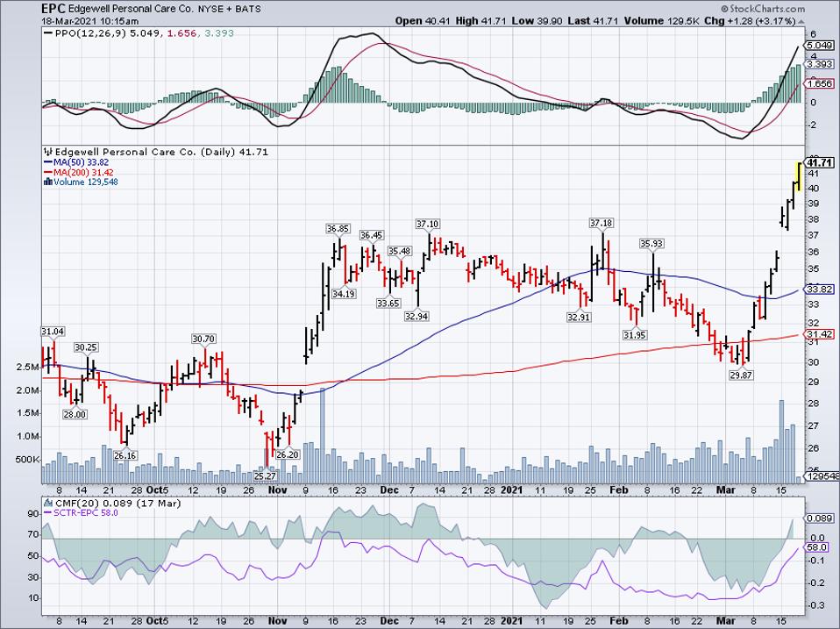The image size is (840, 629).
Task: Click the 26.20 price annotation
Action: tap(287, 454)
